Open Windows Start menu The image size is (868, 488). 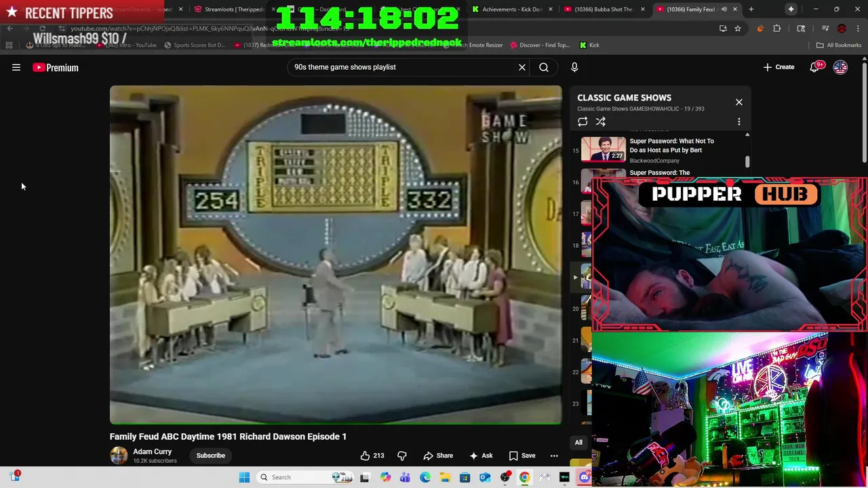coord(244,477)
